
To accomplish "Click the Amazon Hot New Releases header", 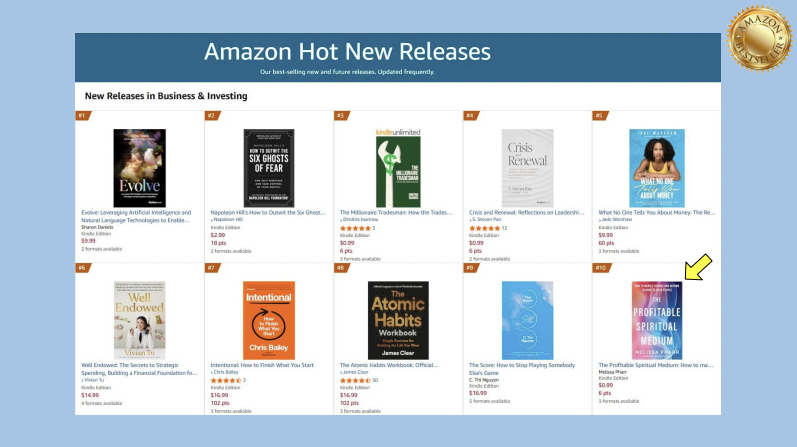I will pos(347,52).
